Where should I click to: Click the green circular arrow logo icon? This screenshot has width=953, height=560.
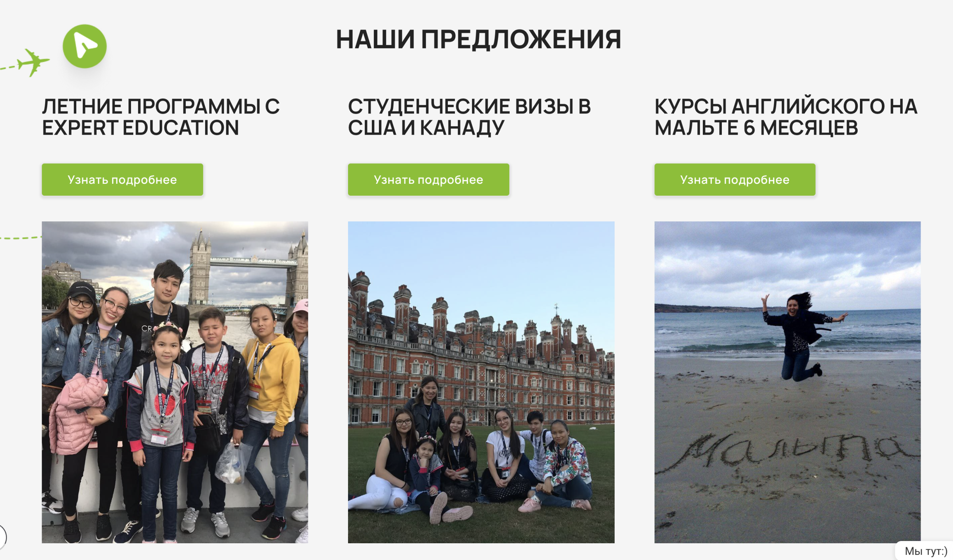click(x=85, y=46)
